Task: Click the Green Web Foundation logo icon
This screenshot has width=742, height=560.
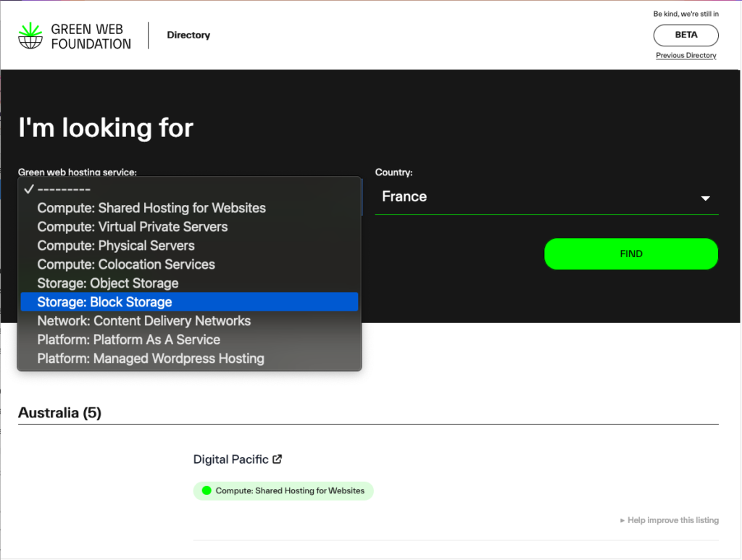Action: pos(30,35)
